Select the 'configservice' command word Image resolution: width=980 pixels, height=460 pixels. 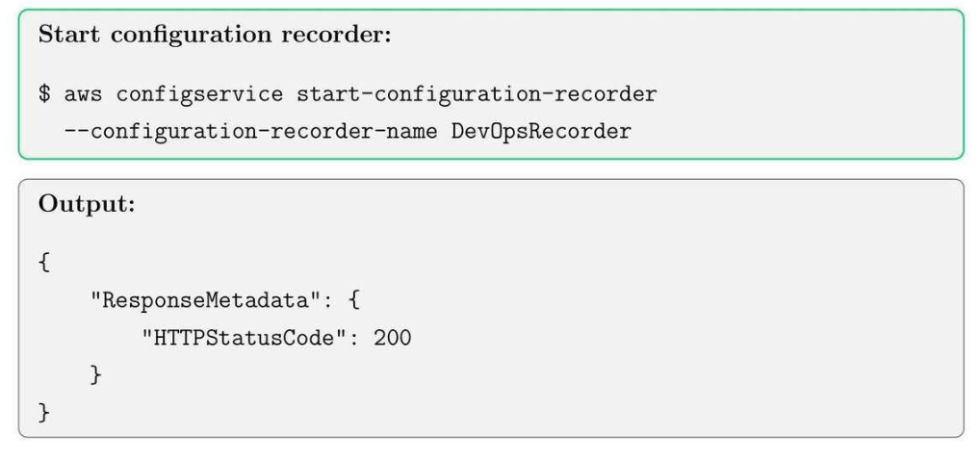[199, 94]
